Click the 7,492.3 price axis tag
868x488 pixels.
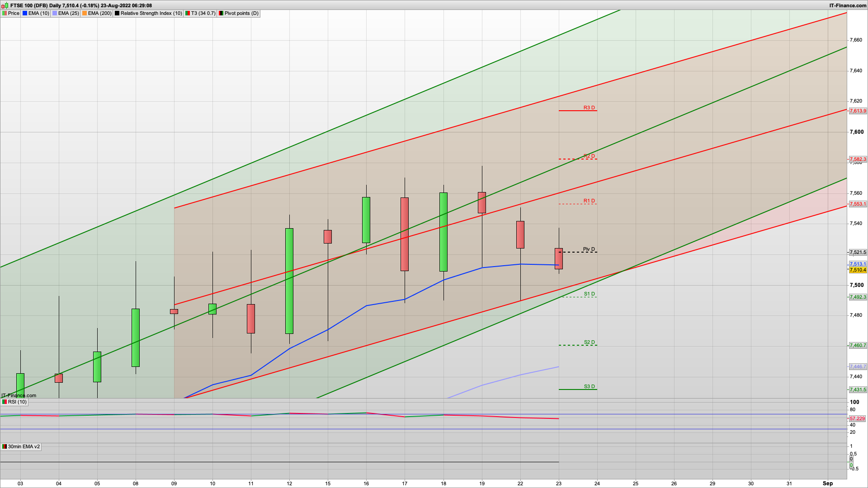tap(858, 297)
